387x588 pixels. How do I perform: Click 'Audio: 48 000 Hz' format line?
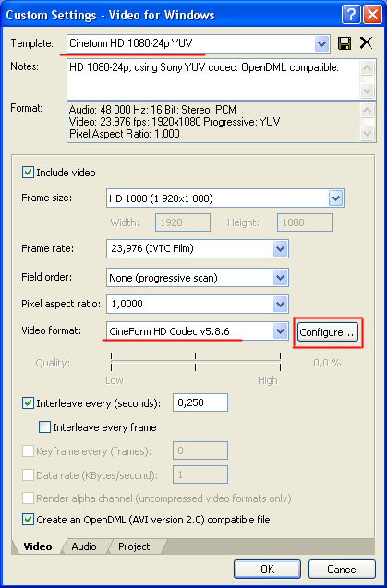(x=152, y=110)
